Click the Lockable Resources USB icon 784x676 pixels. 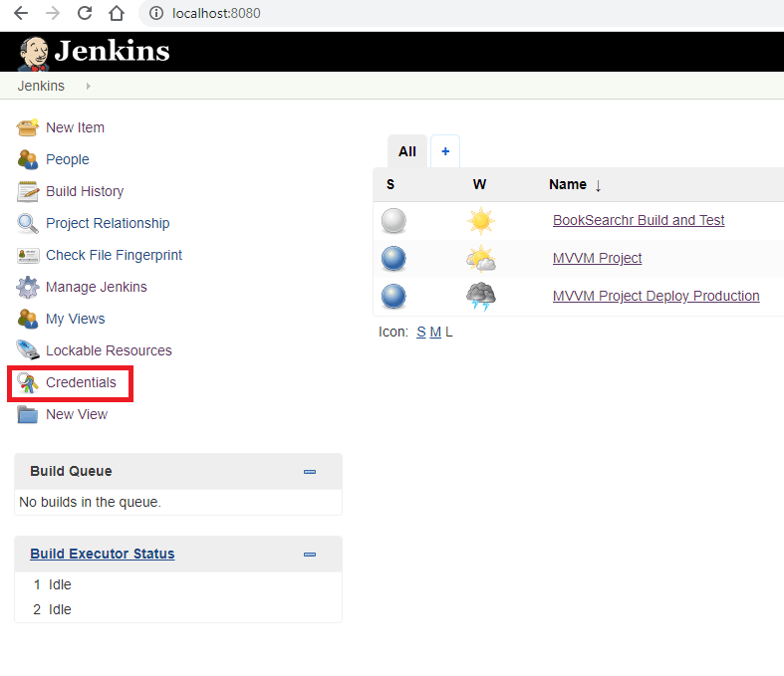click(x=28, y=350)
